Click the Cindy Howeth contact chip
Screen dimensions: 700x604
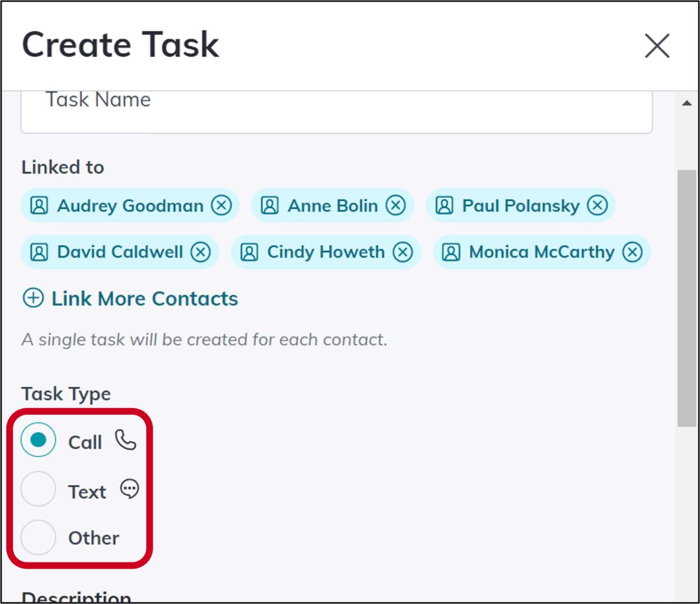[325, 252]
